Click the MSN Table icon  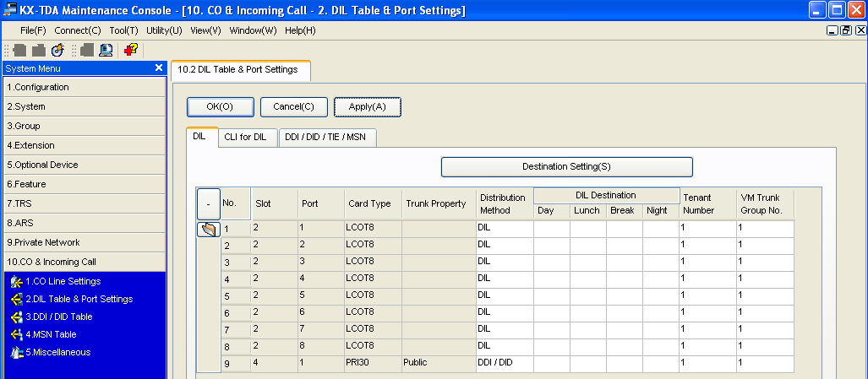[17, 335]
